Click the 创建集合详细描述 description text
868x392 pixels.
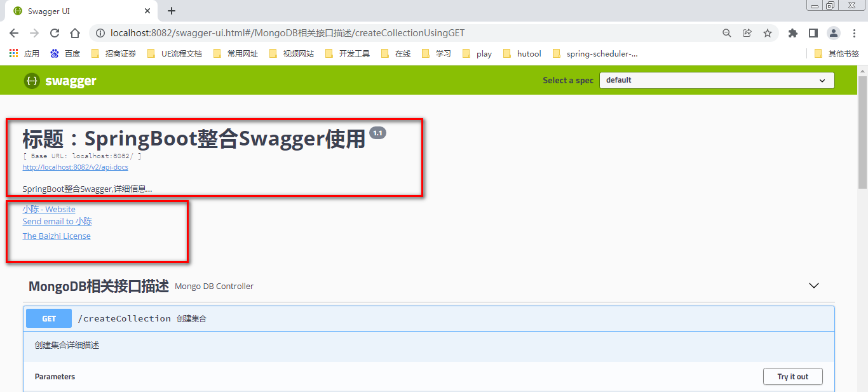(x=67, y=346)
